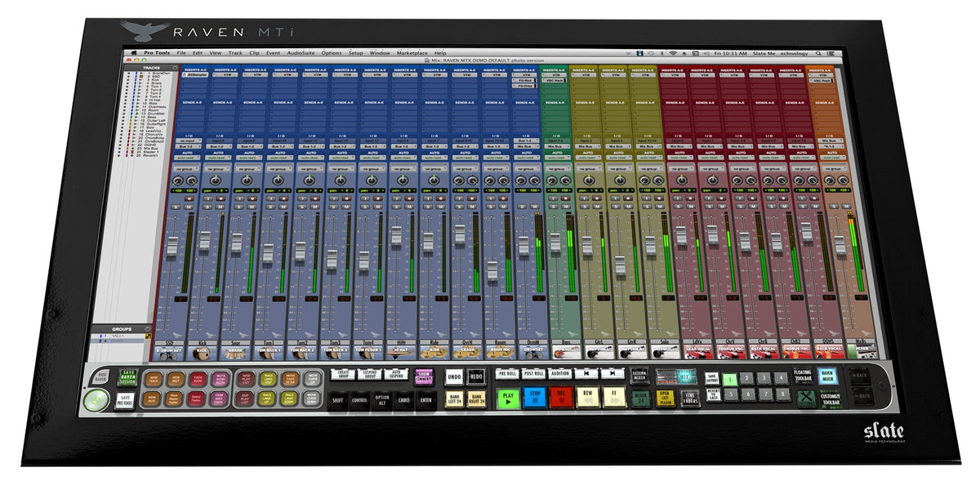Open the Groups list options dropdown
Viewport: 980px width, 485px height.
[148, 329]
